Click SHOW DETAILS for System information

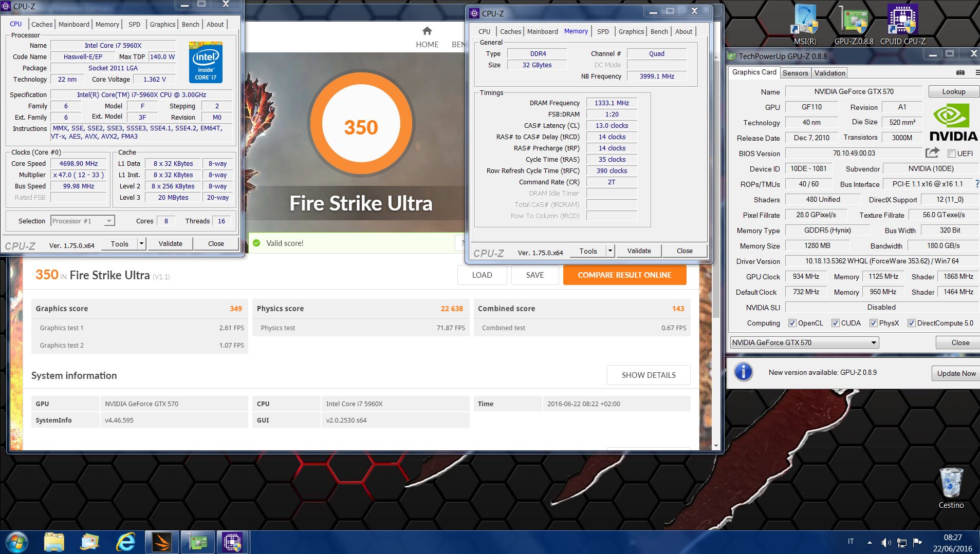[x=649, y=375]
